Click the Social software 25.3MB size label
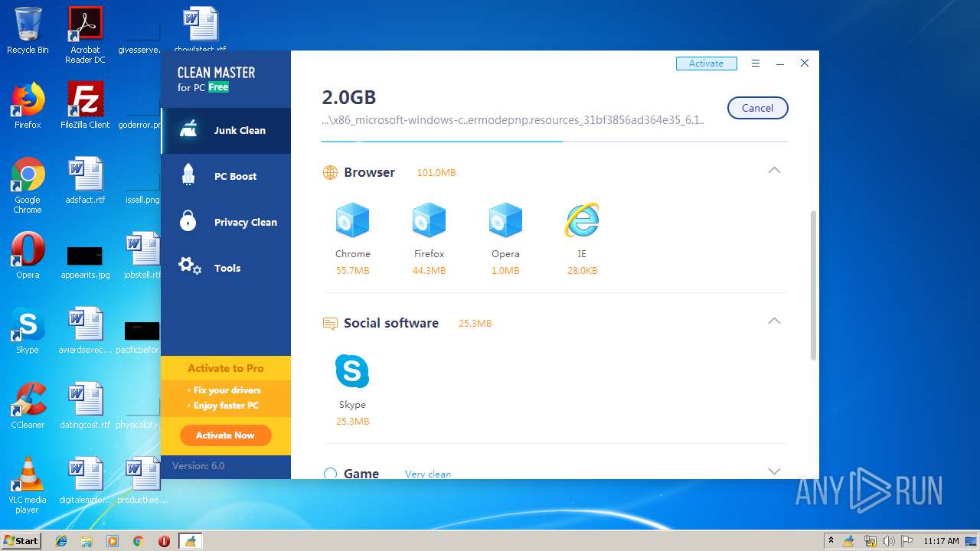This screenshot has width=980, height=551. [475, 324]
